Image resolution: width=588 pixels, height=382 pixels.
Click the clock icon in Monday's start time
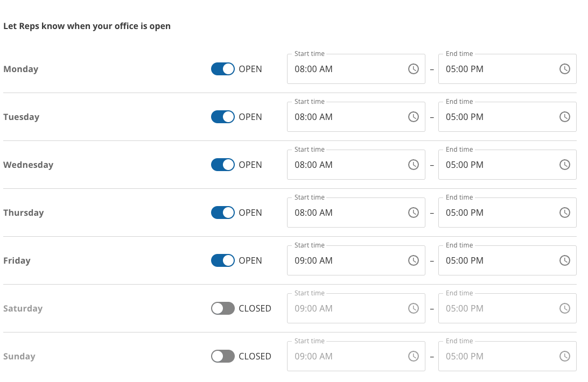[x=414, y=69]
